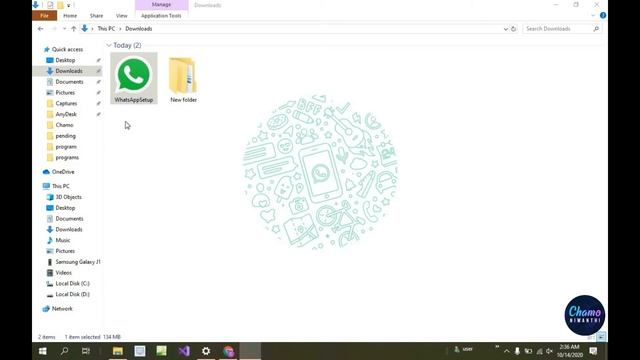
Task: Go back using the back arrow
Action: (40, 29)
